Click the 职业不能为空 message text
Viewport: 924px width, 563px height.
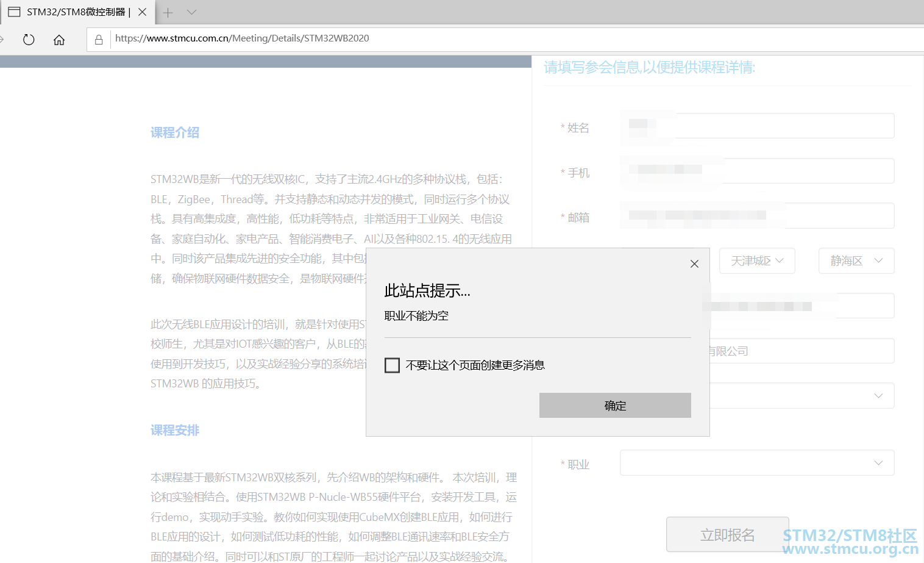(416, 316)
